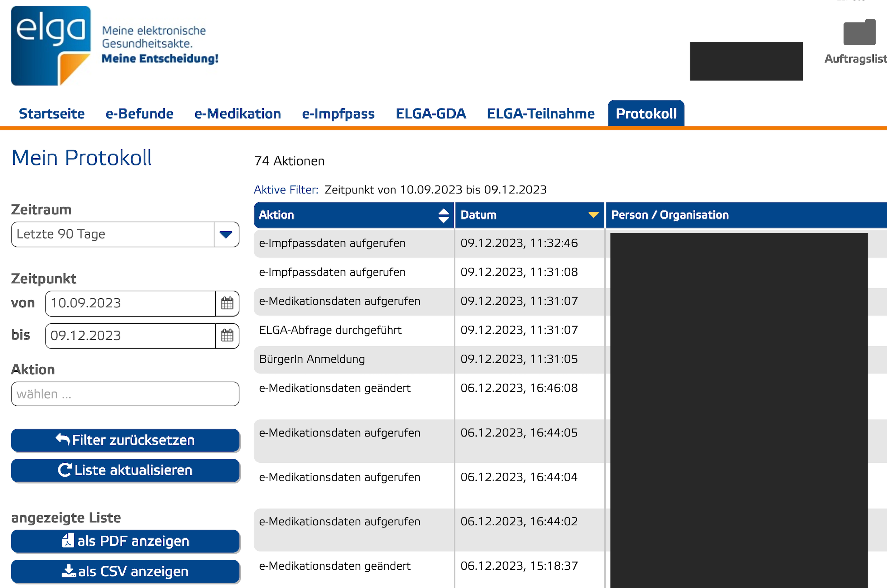The height and width of the screenshot is (588, 887).
Task: Go to Startseite tab
Action: coord(52,114)
